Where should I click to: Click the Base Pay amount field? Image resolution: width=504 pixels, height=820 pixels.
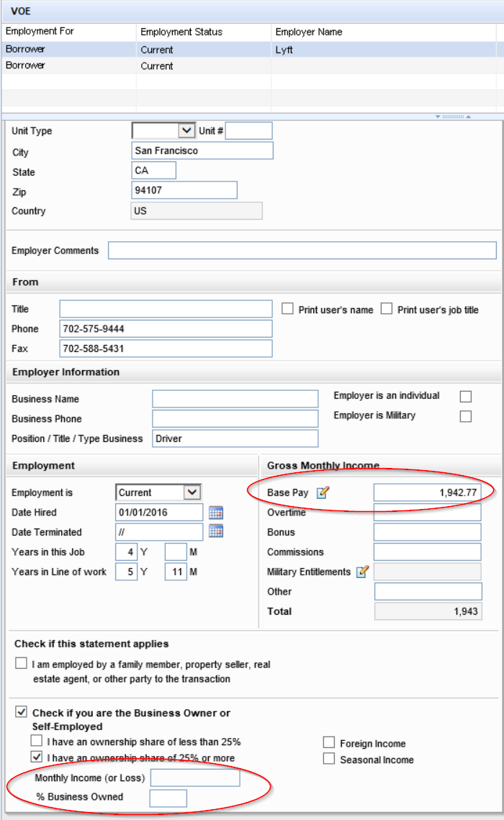[427, 492]
